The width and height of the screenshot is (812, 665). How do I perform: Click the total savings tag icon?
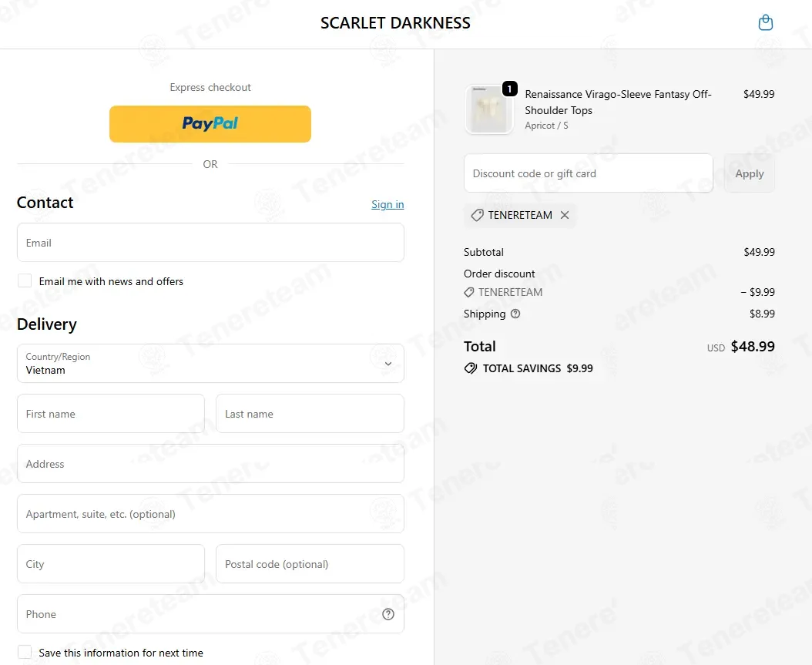[470, 368]
